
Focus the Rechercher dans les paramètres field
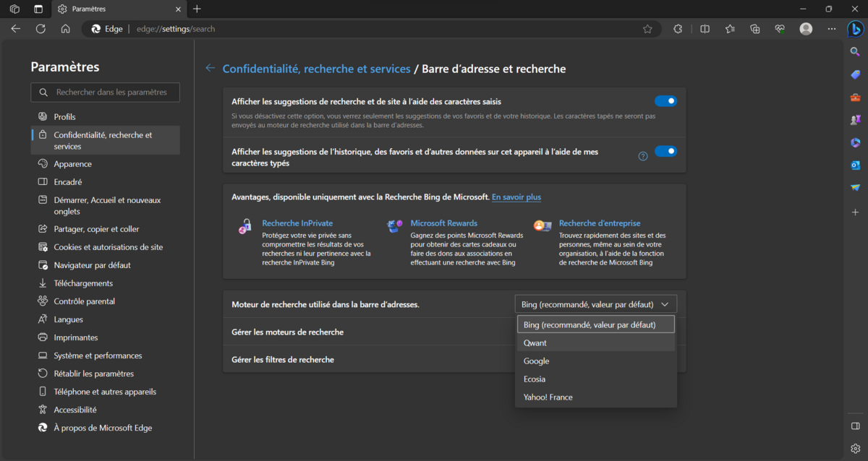106,92
